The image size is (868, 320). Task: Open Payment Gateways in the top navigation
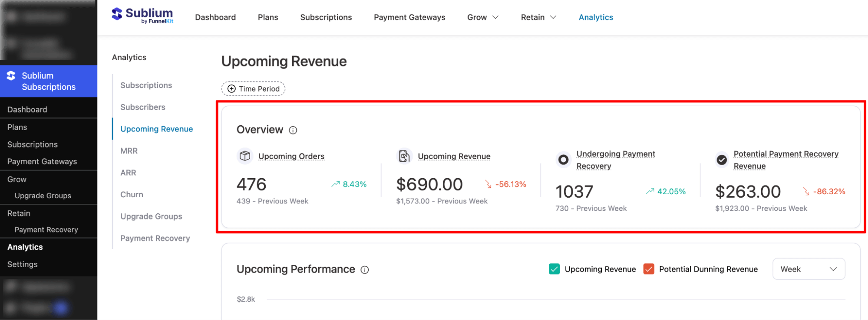click(409, 17)
